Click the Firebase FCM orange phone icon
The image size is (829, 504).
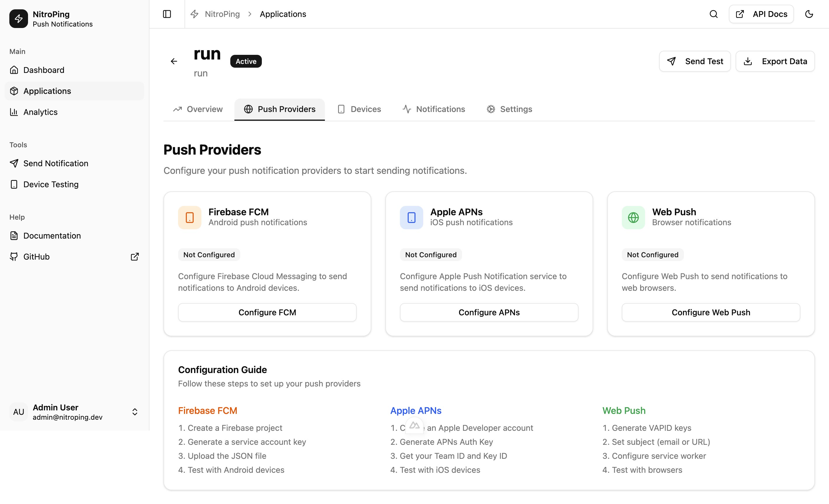point(190,218)
